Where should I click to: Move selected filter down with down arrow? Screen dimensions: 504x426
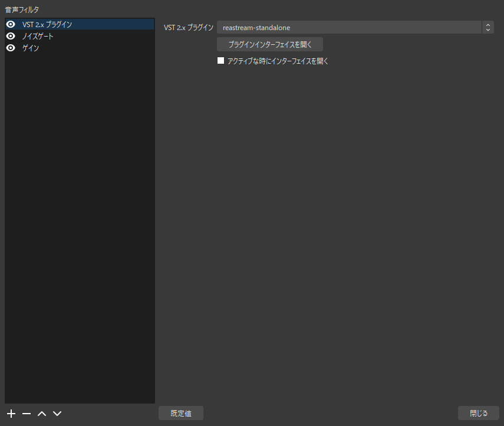tap(57, 414)
